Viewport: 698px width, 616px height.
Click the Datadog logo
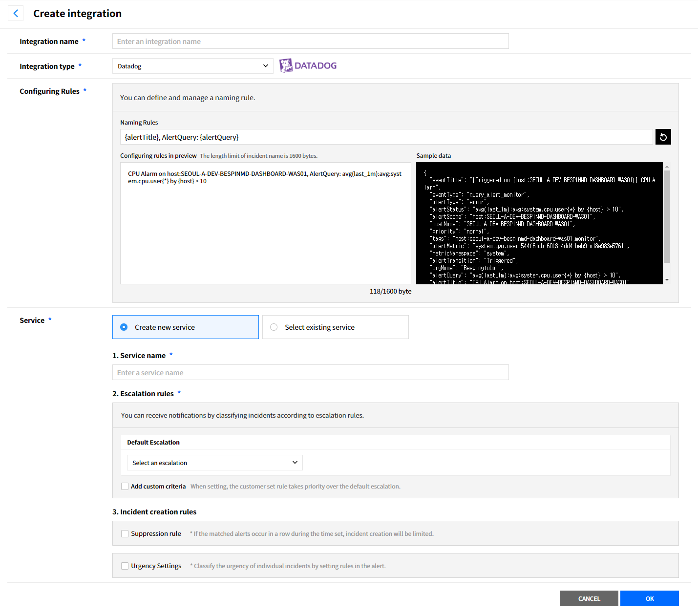[x=308, y=65]
